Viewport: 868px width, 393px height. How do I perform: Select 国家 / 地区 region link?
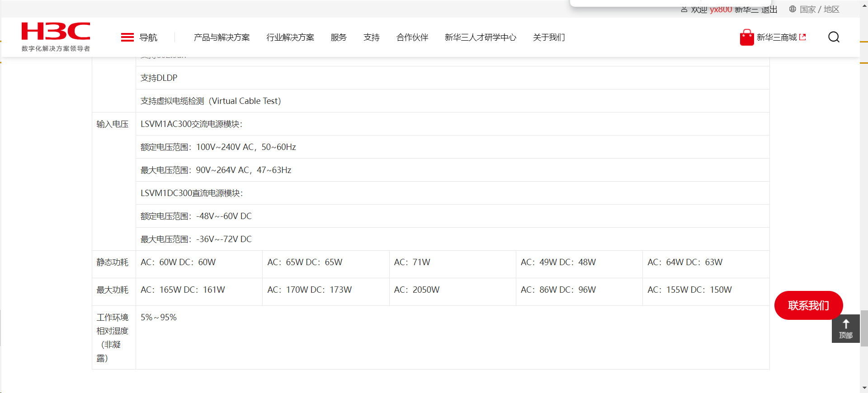tap(819, 9)
